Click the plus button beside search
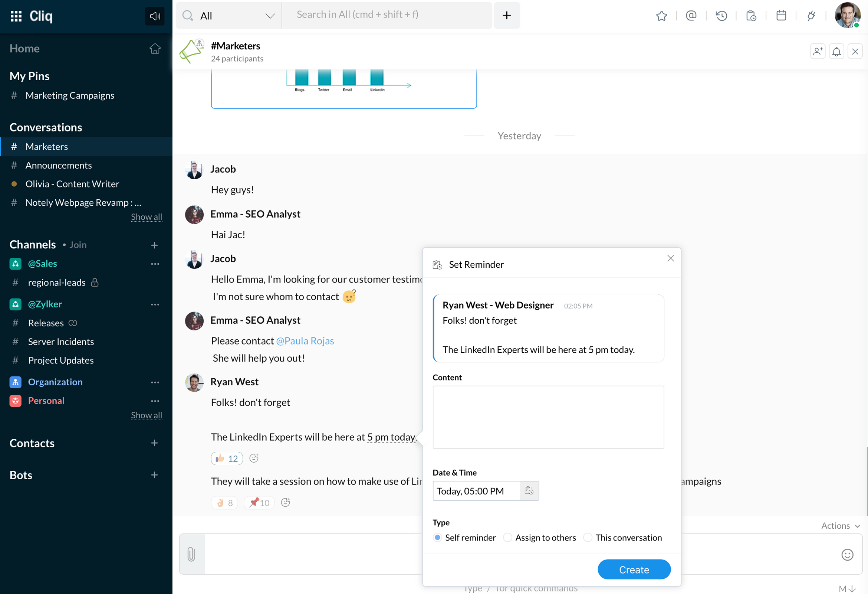 tap(506, 15)
